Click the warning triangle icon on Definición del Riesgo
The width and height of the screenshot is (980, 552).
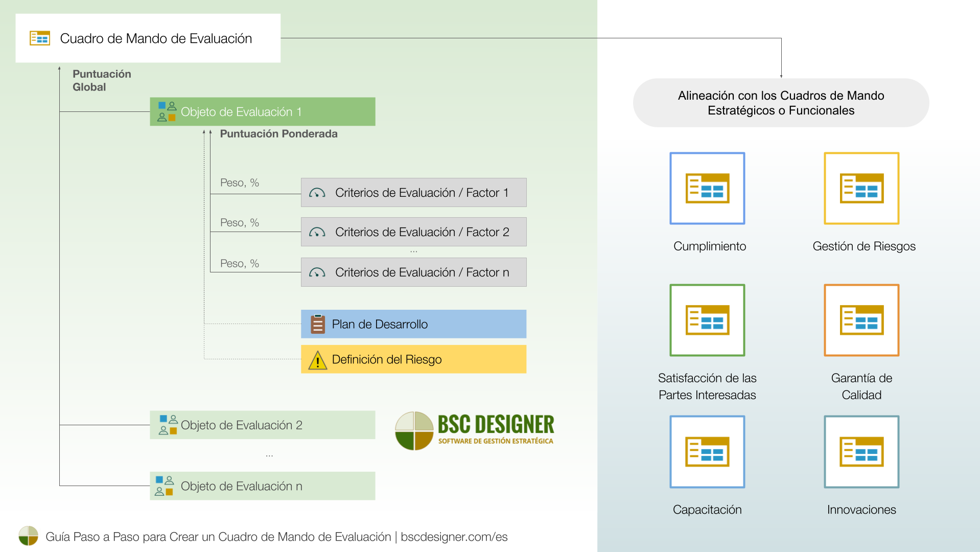pyautogui.click(x=318, y=360)
